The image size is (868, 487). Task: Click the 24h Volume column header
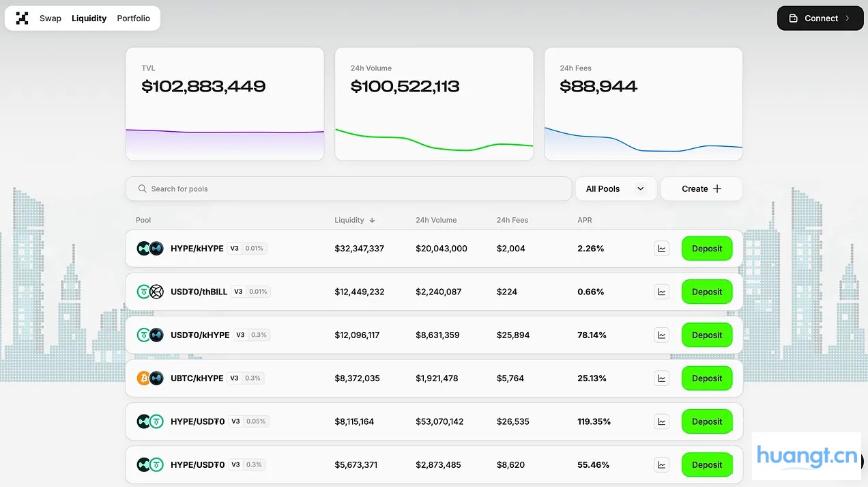coord(436,220)
